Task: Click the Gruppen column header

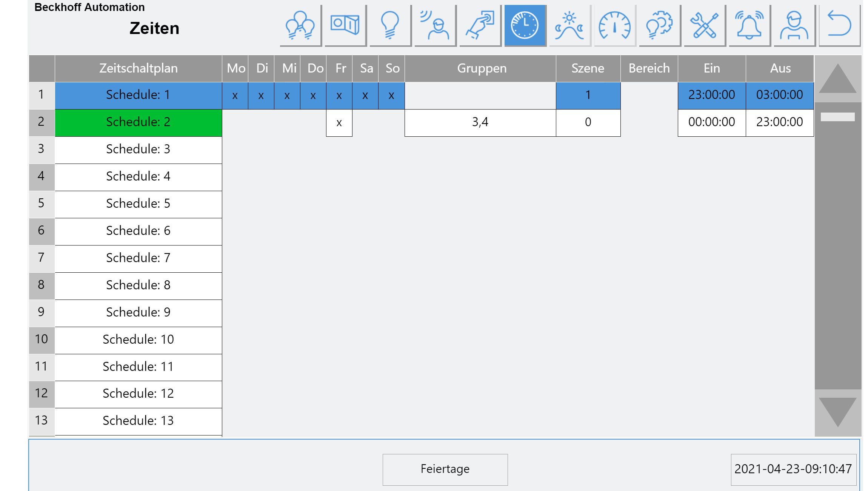Action: pos(480,68)
